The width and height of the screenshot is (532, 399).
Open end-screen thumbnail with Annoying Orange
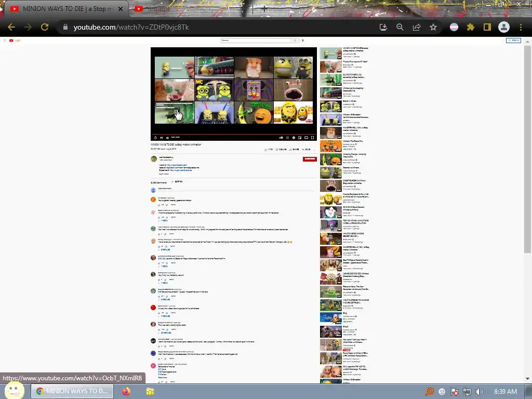coord(254,112)
